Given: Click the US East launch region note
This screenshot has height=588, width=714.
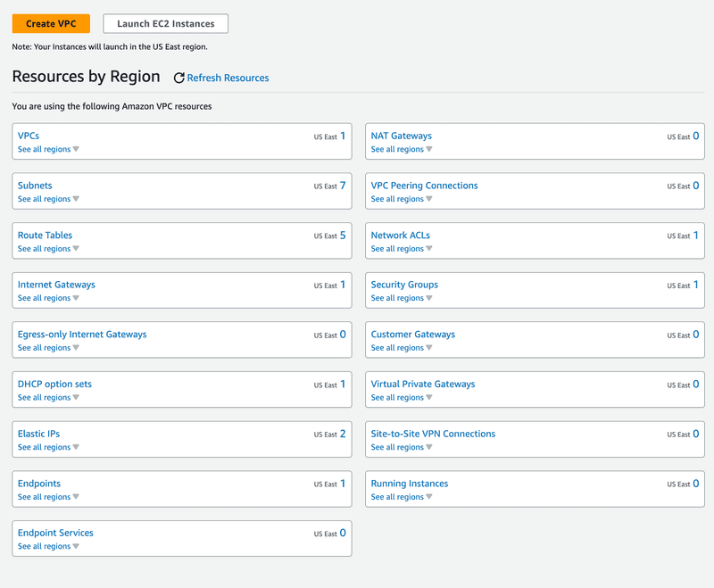Looking at the screenshot, I should pos(110,47).
